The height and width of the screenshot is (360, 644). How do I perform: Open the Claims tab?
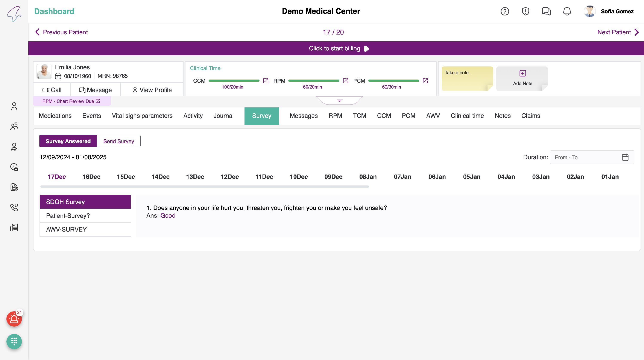click(x=530, y=116)
